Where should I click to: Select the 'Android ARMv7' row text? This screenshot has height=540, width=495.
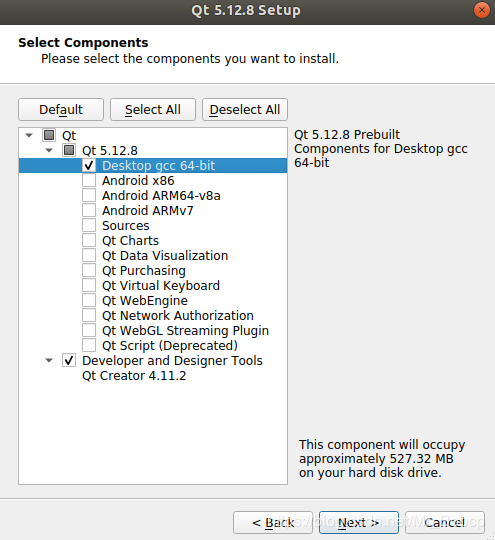148,210
